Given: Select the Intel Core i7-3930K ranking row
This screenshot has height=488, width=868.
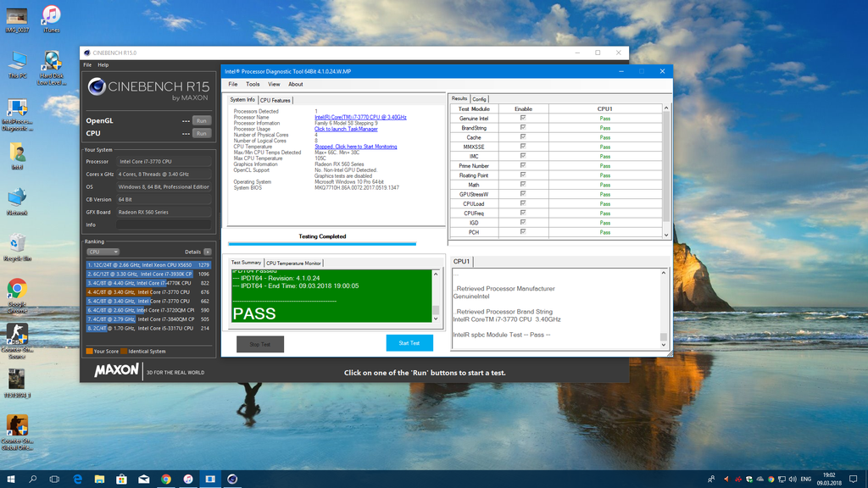Looking at the screenshot, I should coord(148,274).
